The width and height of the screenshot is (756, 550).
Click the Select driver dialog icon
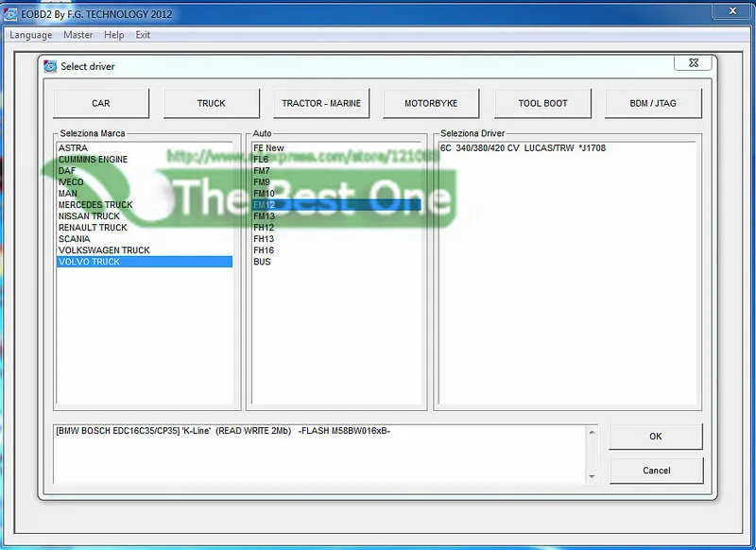click(50, 66)
